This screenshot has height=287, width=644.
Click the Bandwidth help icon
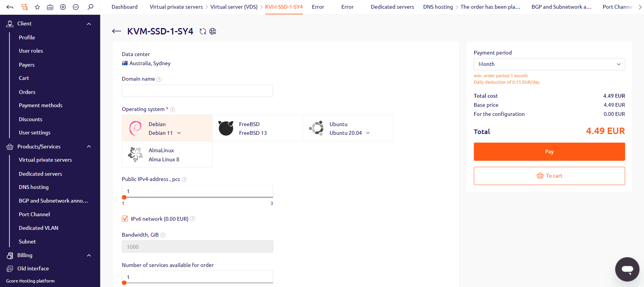click(163, 235)
